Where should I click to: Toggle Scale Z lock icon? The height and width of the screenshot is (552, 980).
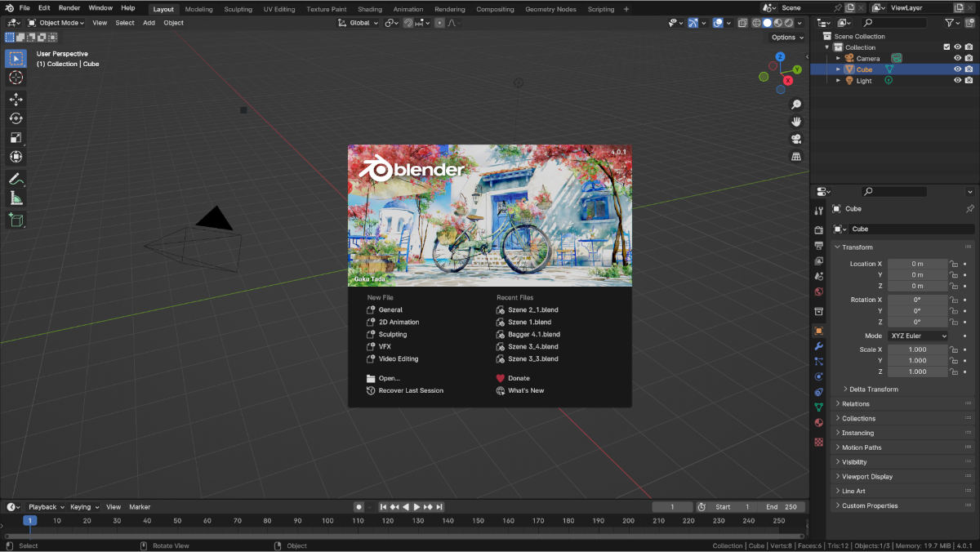point(953,372)
